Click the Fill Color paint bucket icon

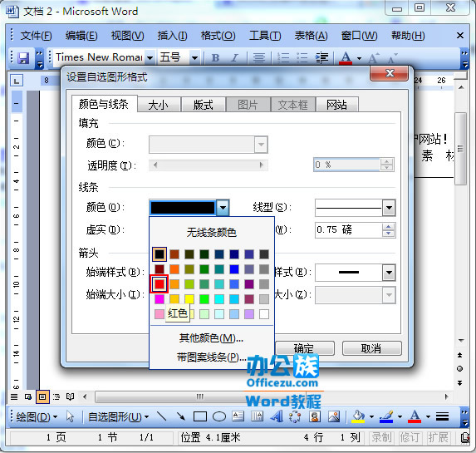358,416
